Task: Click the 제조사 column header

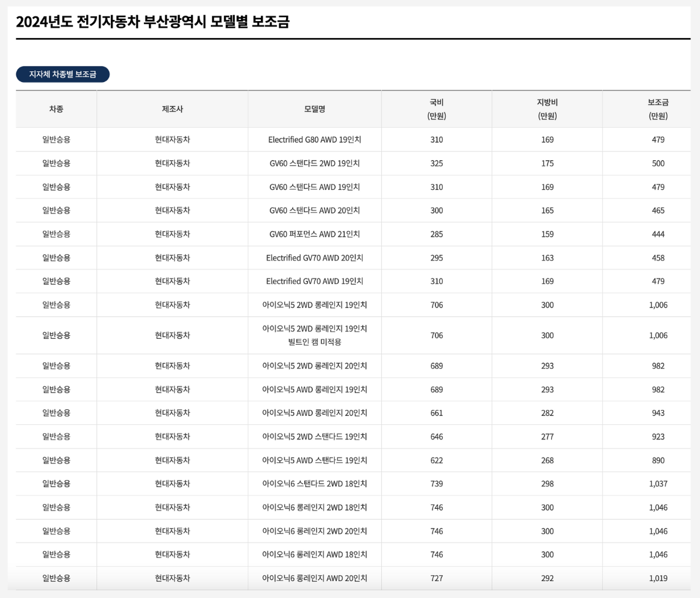Action: click(173, 109)
